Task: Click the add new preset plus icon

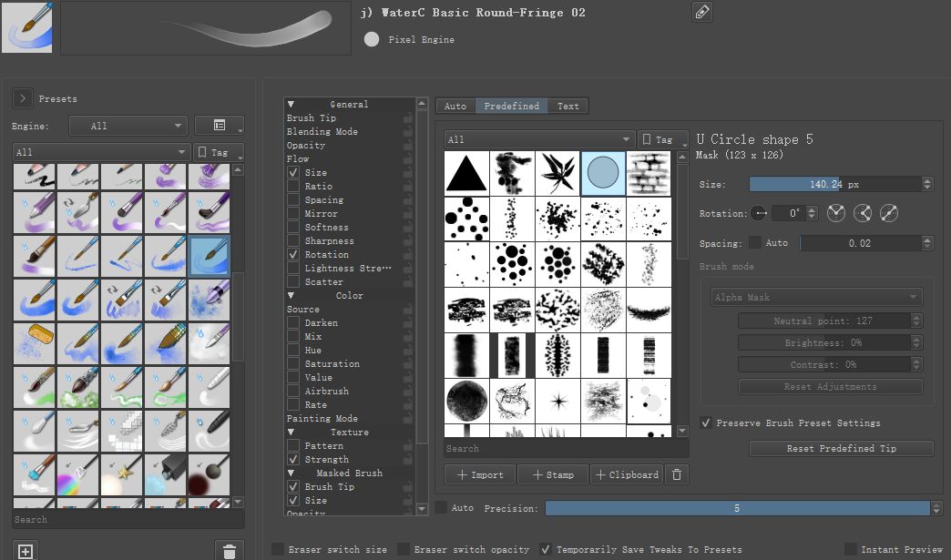Action: [x=26, y=550]
